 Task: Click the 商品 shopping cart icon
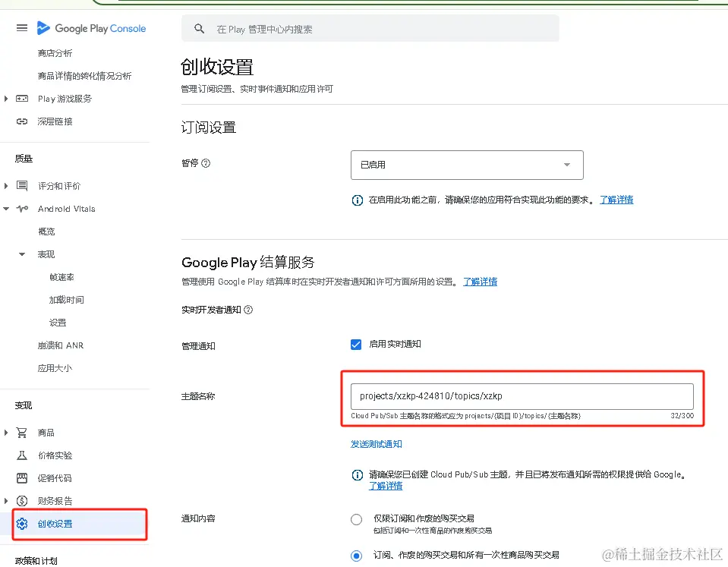[x=22, y=433]
